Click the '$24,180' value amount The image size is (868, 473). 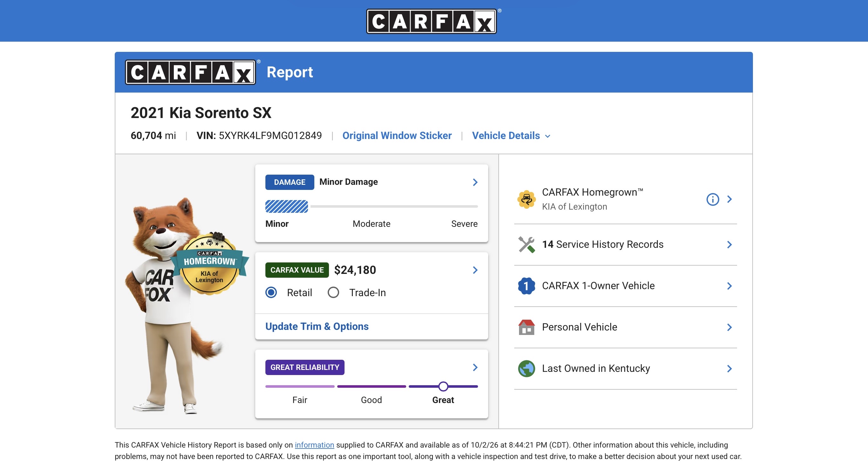(355, 270)
